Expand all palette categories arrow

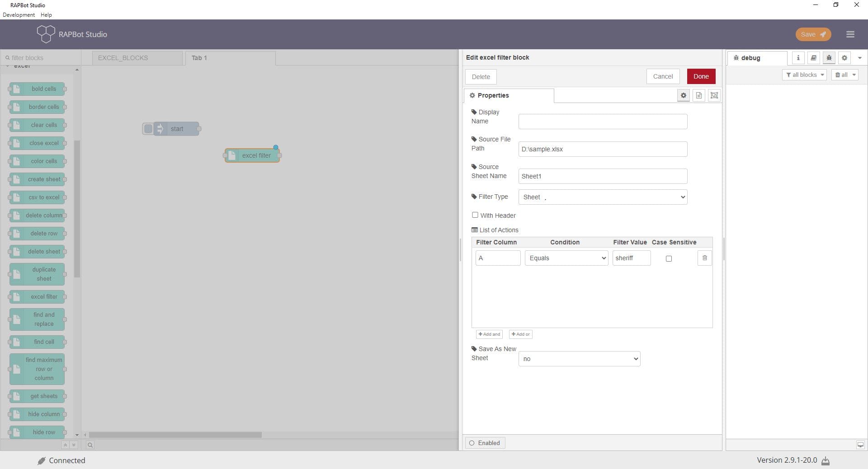coord(74,445)
